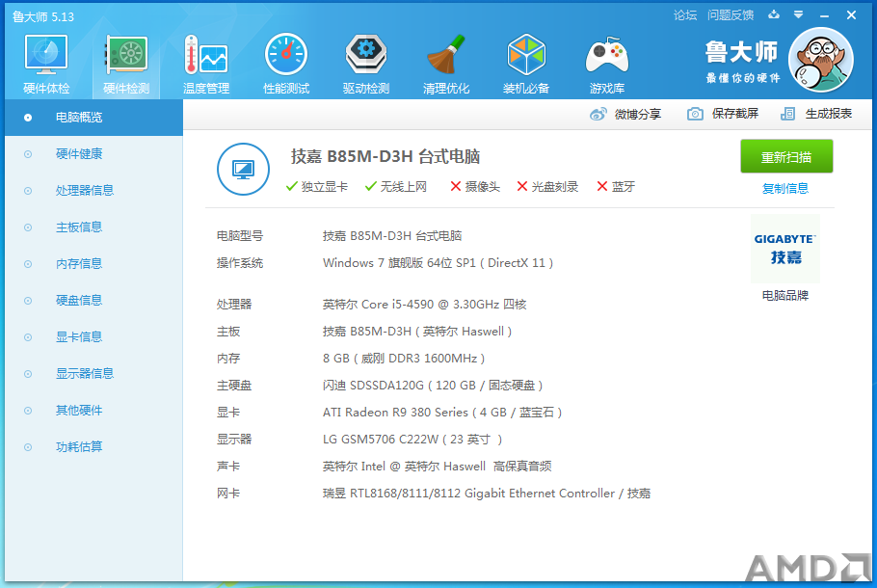Open 硬件体检 hardware checkup icon
The height and width of the screenshot is (588, 877).
click(x=46, y=64)
